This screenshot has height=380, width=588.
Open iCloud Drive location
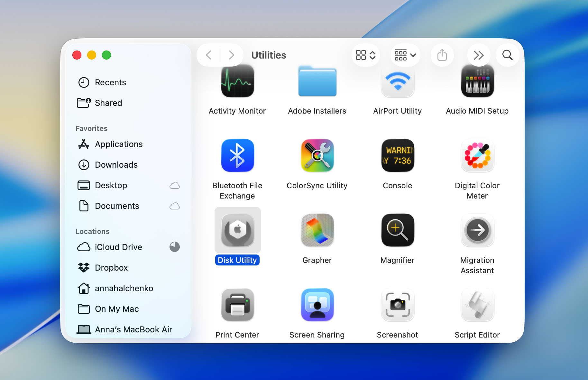(x=129, y=247)
